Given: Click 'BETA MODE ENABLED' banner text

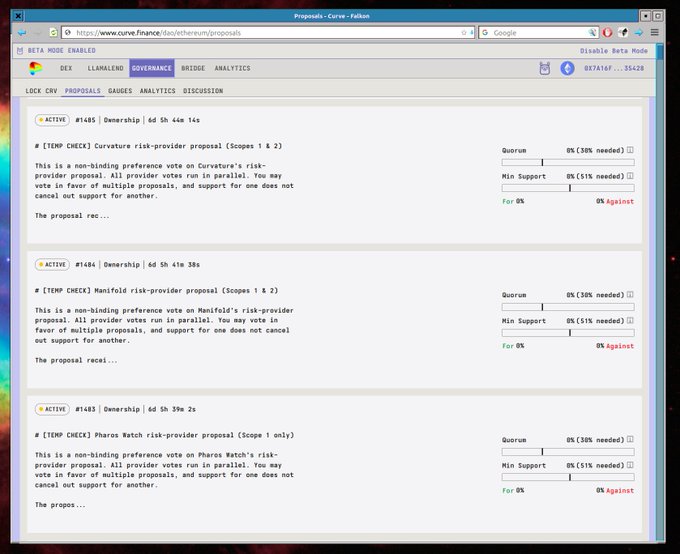Looking at the screenshot, I should (62, 51).
